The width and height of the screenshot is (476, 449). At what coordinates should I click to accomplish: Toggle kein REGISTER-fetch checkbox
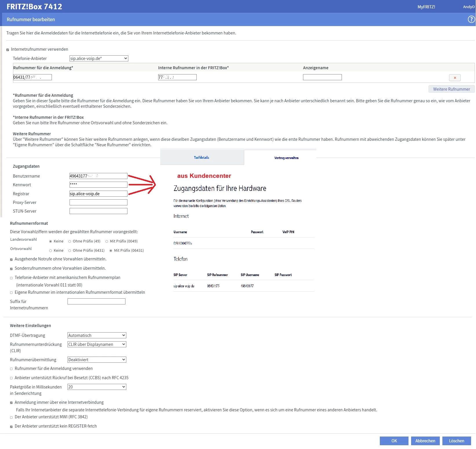[11, 427]
